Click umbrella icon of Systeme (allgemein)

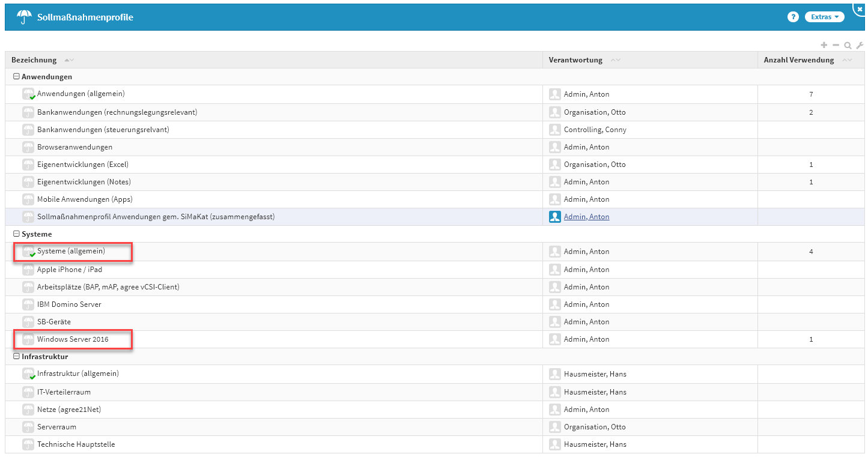click(28, 252)
